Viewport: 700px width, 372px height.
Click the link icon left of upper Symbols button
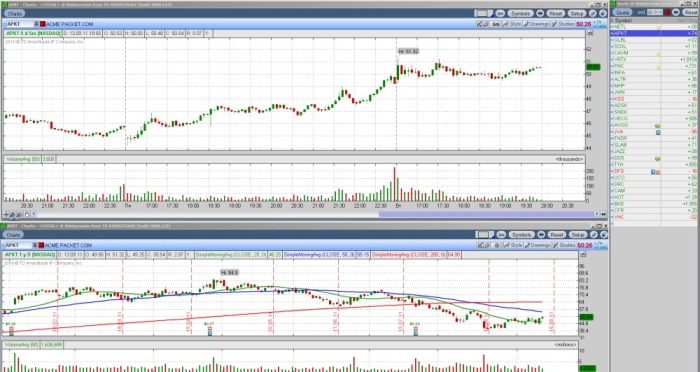pos(500,13)
